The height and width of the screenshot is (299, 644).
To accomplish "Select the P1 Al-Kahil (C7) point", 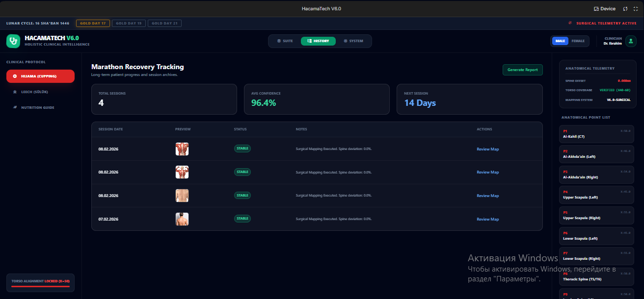I will pyautogui.click(x=596, y=134).
